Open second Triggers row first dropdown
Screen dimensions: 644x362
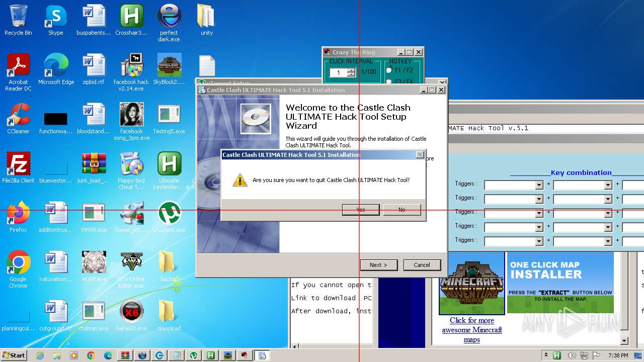539,199
